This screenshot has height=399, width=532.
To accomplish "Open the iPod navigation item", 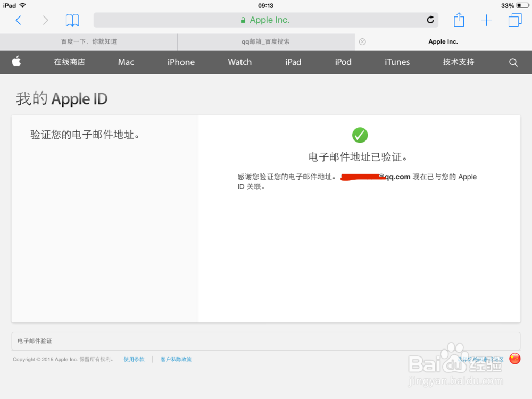I will coord(343,62).
